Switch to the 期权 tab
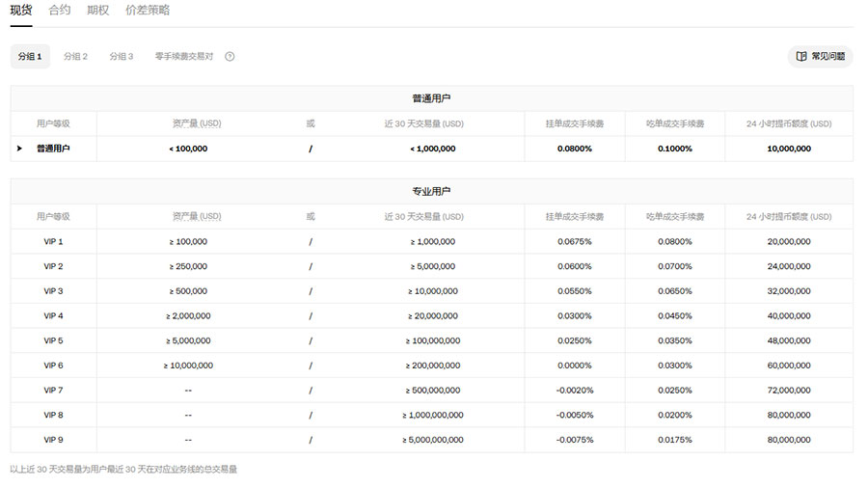868x488 pixels. coord(98,10)
